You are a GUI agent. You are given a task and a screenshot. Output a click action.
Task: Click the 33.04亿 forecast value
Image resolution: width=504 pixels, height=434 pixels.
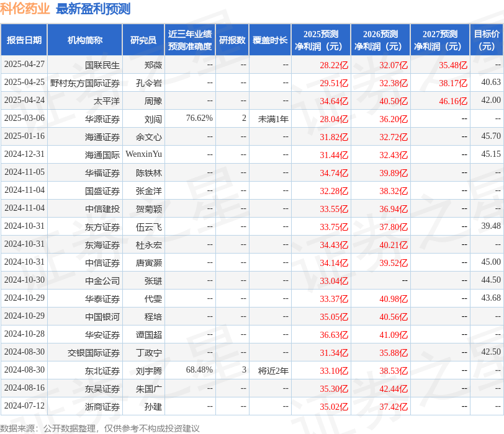click(334, 281)
